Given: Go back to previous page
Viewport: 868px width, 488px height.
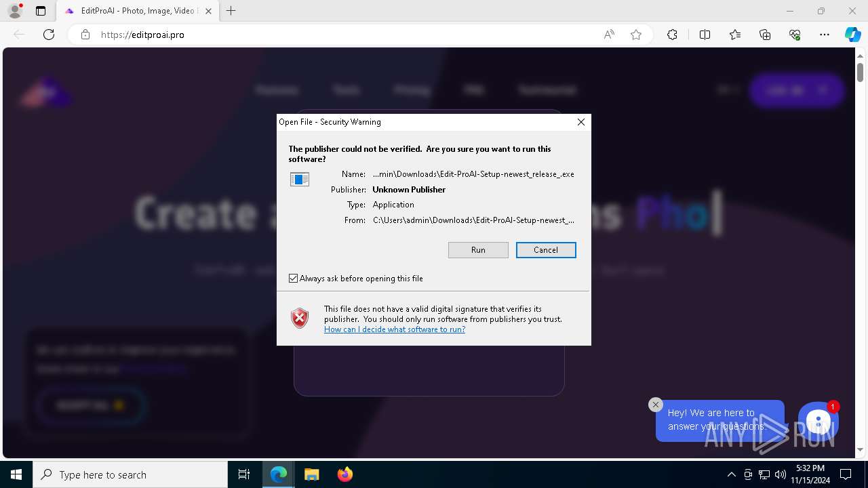Looking at the screenshot, I should tap(19, 35).
